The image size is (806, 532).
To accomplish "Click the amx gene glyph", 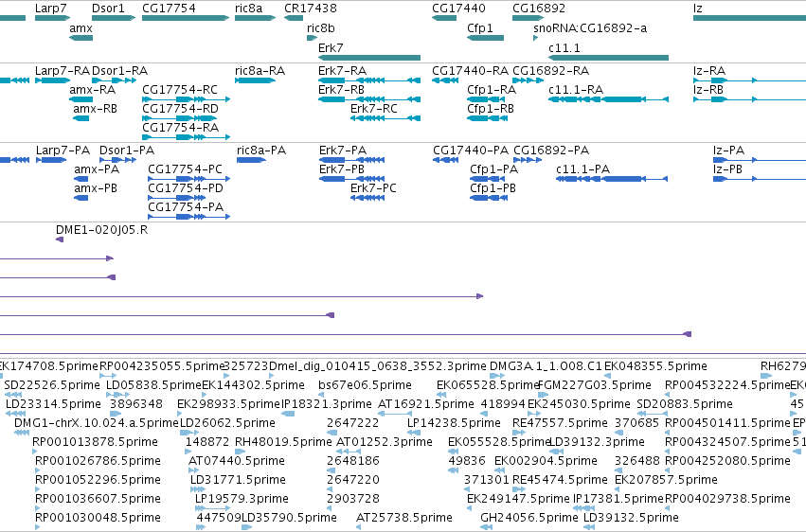I will [x=81, y=38].
